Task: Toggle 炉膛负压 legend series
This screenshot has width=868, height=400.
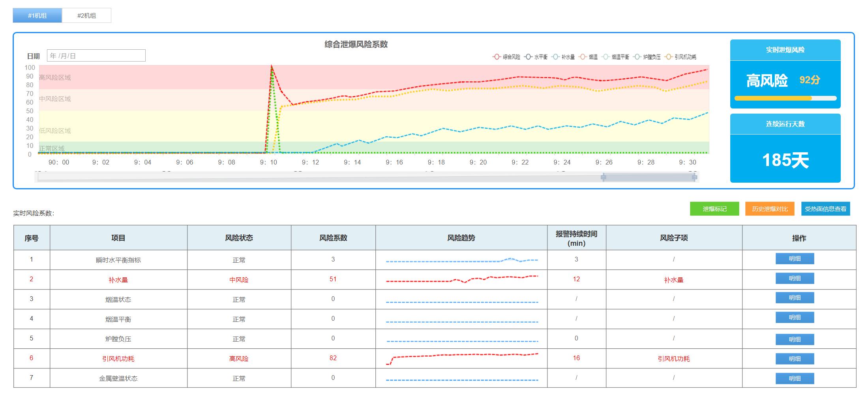Action: click(x=647, y=57)
